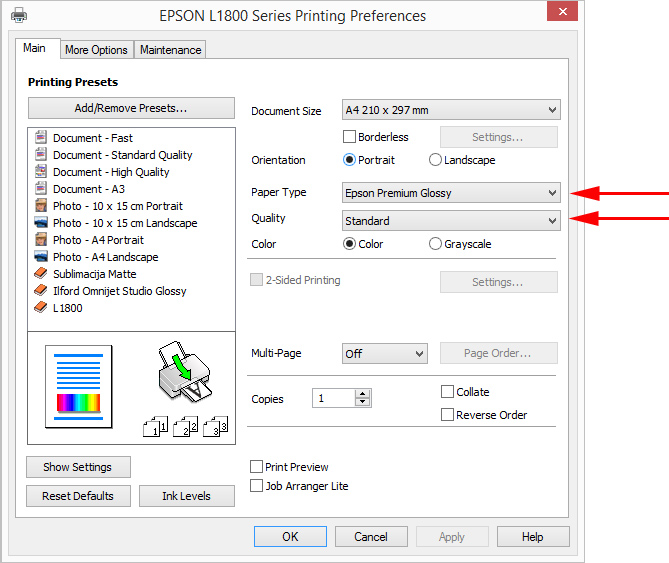Image resolution: width=669 pixels, height=563 pixels.
Task: Open the Maintenance tab
Action: point(170,50)
